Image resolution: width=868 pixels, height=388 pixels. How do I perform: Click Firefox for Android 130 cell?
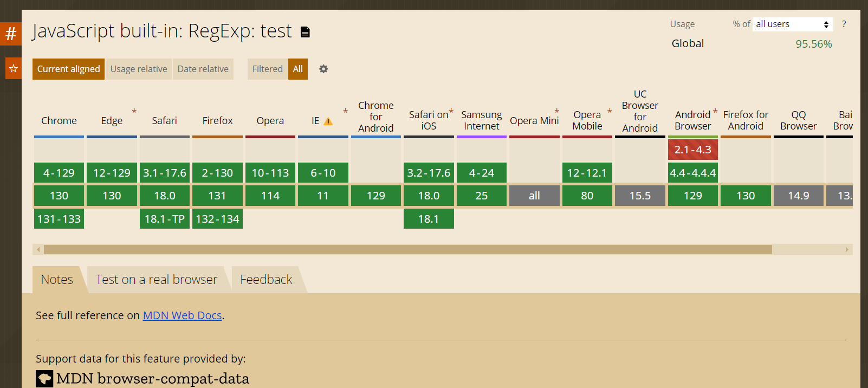[746, 196]
